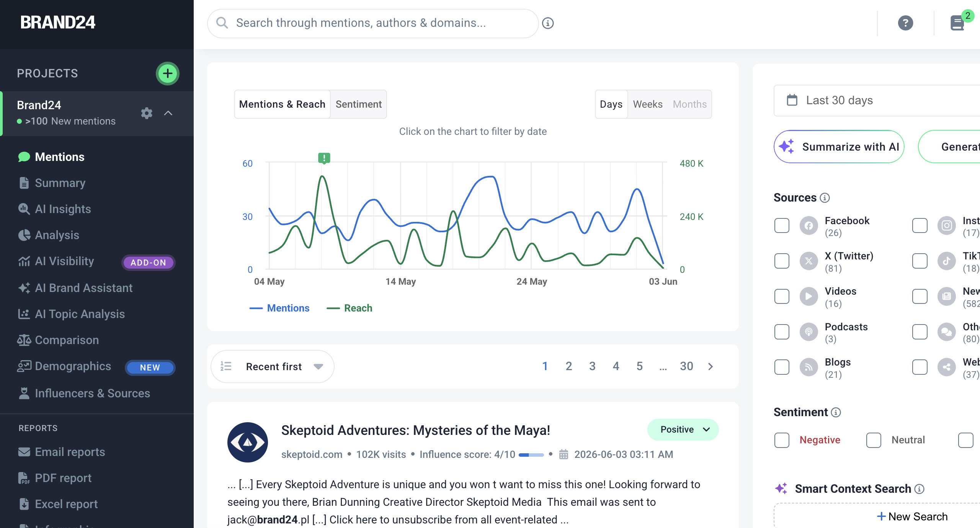Click the calendar icon in date range

click(x=792, y=100)
